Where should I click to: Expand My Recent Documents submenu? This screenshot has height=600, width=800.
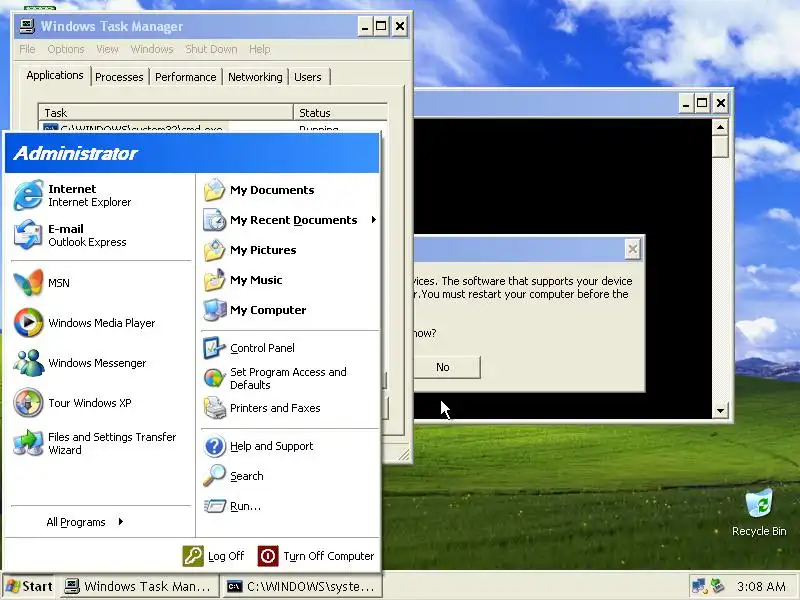[291, 220]
